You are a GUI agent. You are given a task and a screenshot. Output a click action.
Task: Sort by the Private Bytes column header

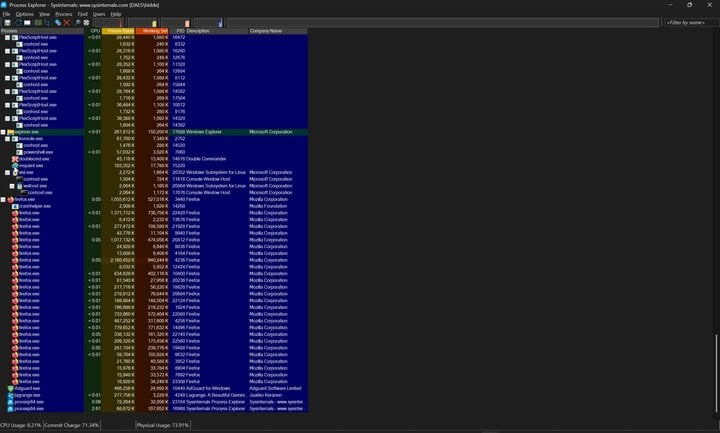(118, 31)
